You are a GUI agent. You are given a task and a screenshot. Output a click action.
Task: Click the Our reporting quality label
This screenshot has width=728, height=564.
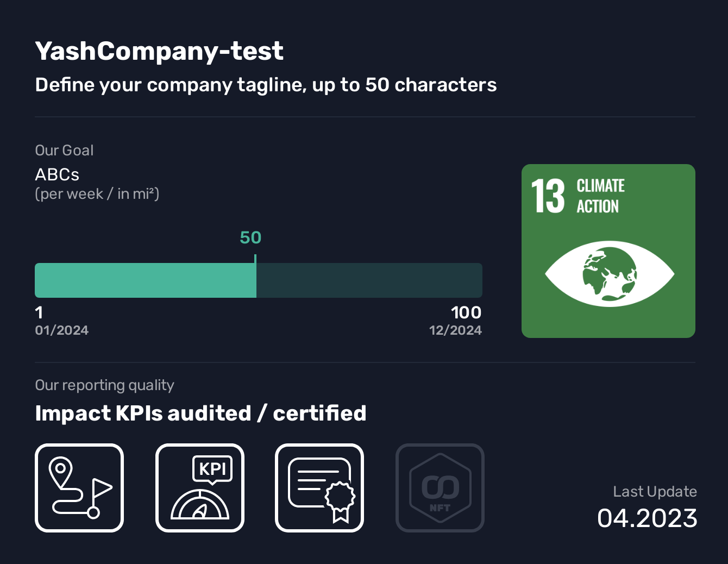click(x=104, y=385)
